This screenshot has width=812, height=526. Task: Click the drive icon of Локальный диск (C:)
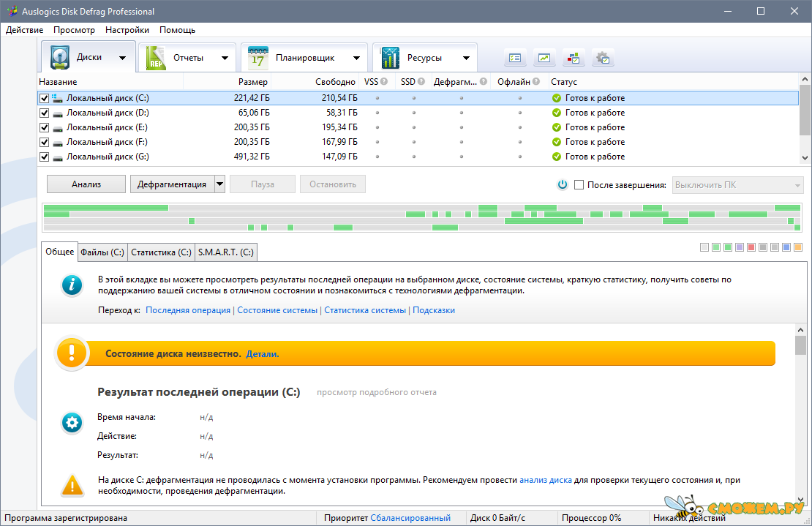[58, 98]
